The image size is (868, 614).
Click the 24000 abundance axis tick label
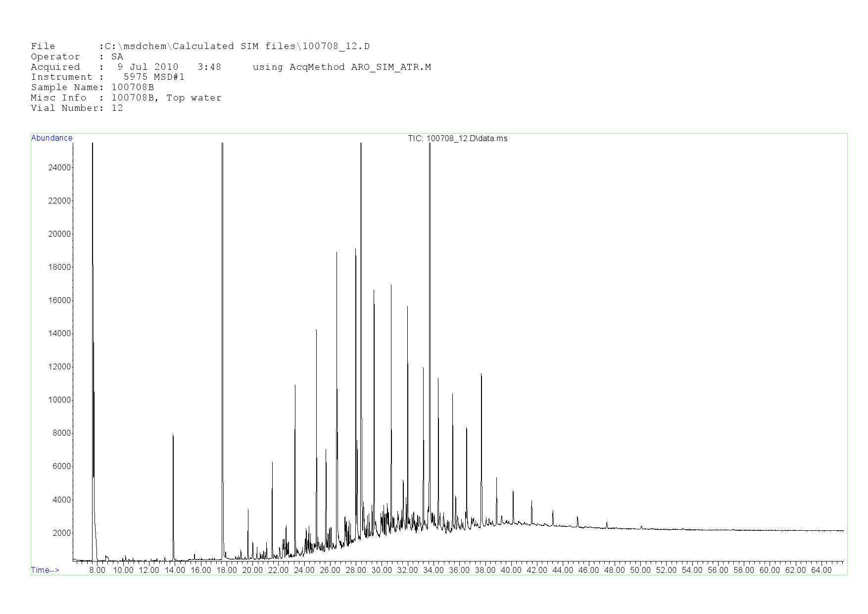[59, 168]
